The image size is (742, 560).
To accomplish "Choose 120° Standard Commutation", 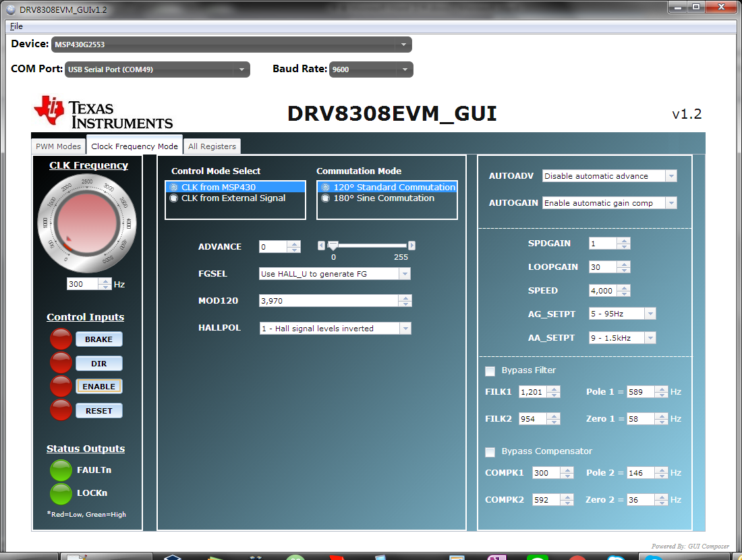I will (x=387, y=187).
